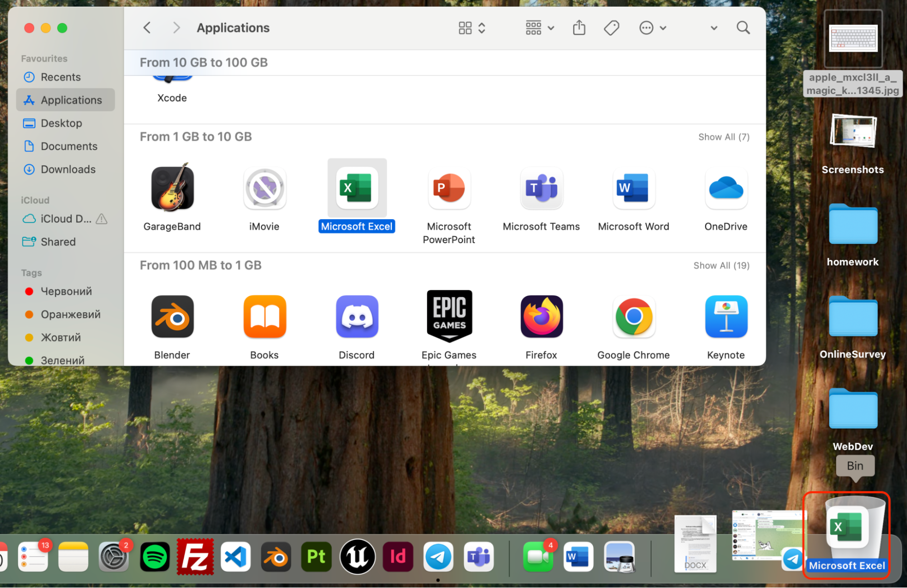
Task: Launch Firefox from the Applications window
Action: point(541,317)
